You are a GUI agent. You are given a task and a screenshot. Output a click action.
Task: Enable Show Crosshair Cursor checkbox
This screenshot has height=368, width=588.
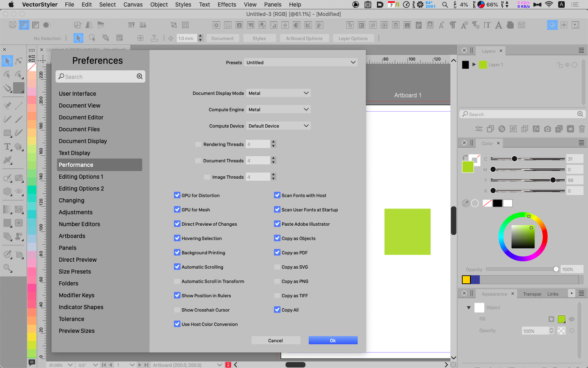(x=177, y=310)
